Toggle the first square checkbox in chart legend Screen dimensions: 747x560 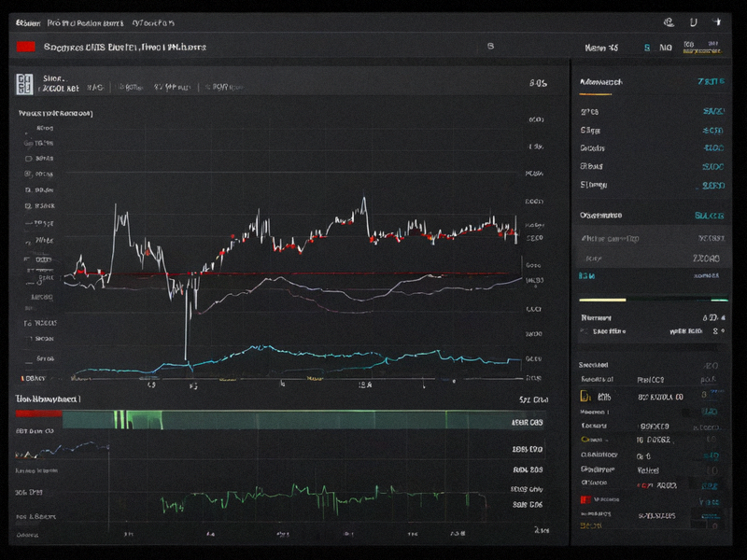point(28,159)
